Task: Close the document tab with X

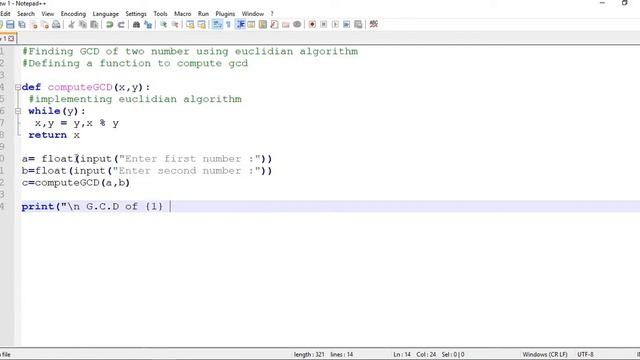Action: tap(11, 38)
